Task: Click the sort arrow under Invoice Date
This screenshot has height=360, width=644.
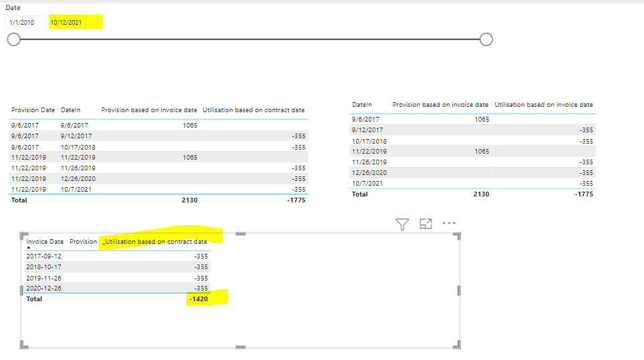Action: (29, 248)
